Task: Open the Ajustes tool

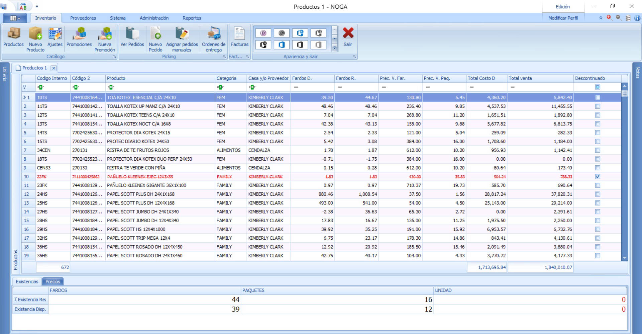Action: pos(55,37)
